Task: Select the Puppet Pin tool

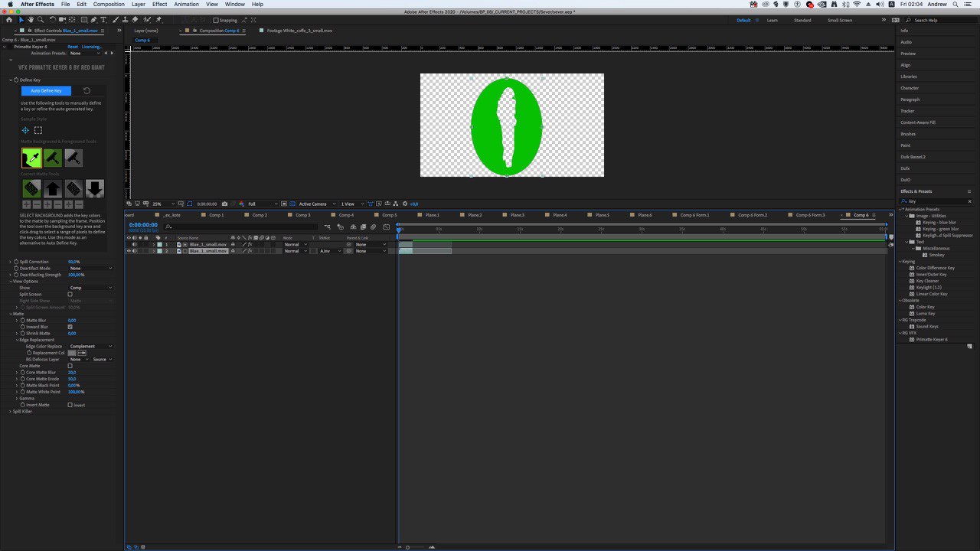Action: [158, 20]
